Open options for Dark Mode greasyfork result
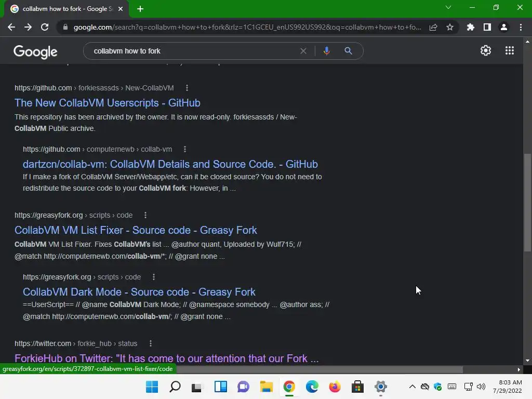 click(x=154, y=277)
